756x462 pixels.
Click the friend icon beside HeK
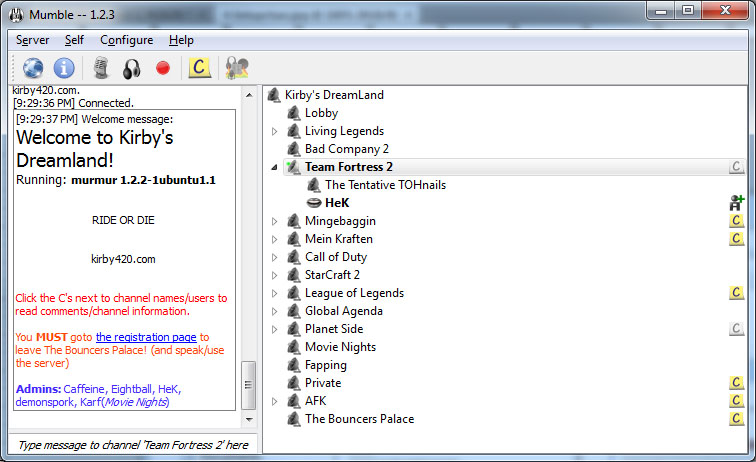[x=736, y=203]
